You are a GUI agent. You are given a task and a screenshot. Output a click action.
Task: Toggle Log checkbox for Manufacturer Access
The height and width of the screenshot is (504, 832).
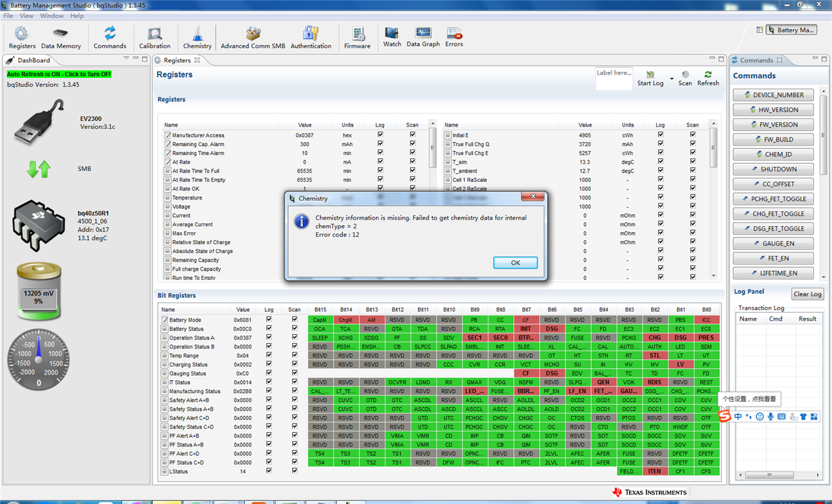coord(380,135)
